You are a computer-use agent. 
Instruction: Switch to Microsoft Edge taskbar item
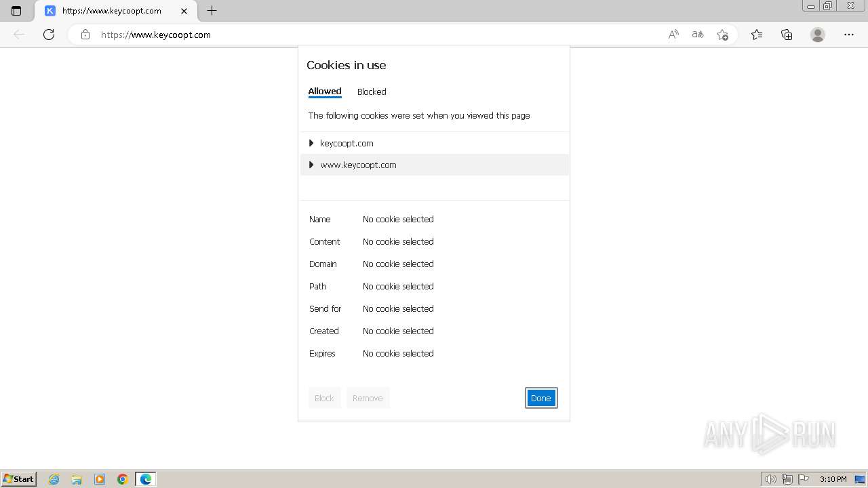[146, 479]
